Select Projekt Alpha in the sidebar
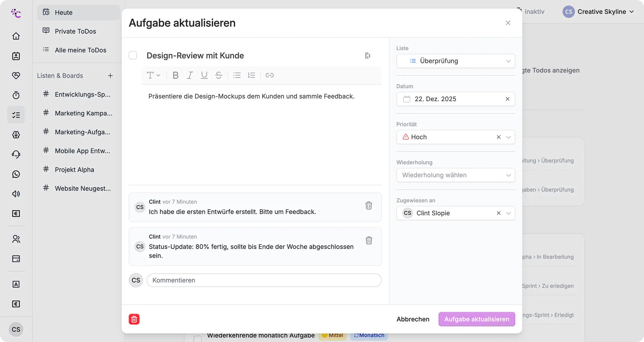 [x=74, y=169]
